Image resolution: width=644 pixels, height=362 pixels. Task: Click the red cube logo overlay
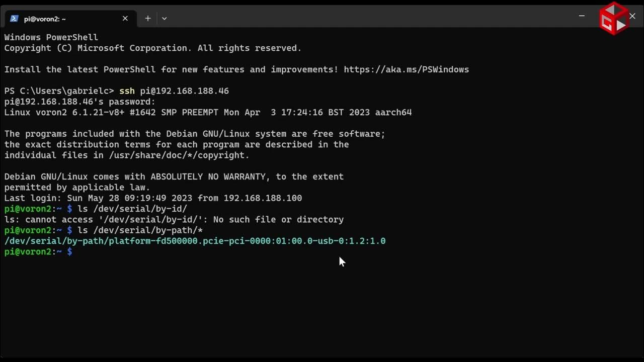pyautogui.click(x=614, y=19)
